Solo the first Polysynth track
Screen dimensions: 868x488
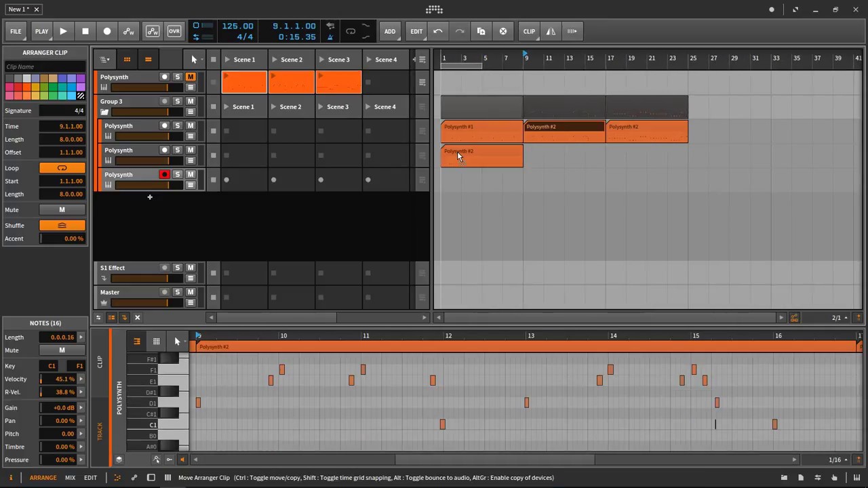178,77
